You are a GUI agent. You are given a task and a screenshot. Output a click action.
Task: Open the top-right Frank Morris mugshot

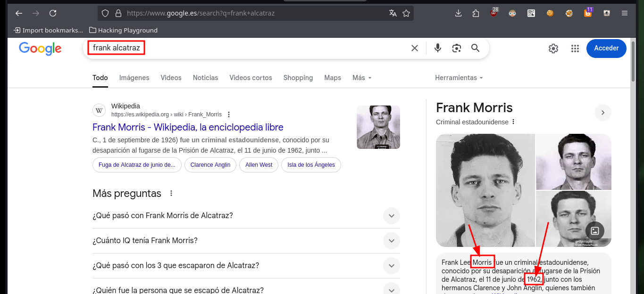[574, 162]
